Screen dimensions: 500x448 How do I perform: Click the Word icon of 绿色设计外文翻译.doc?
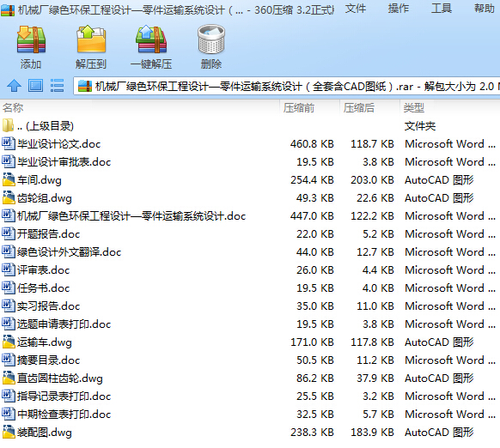(x=9, y=251)
